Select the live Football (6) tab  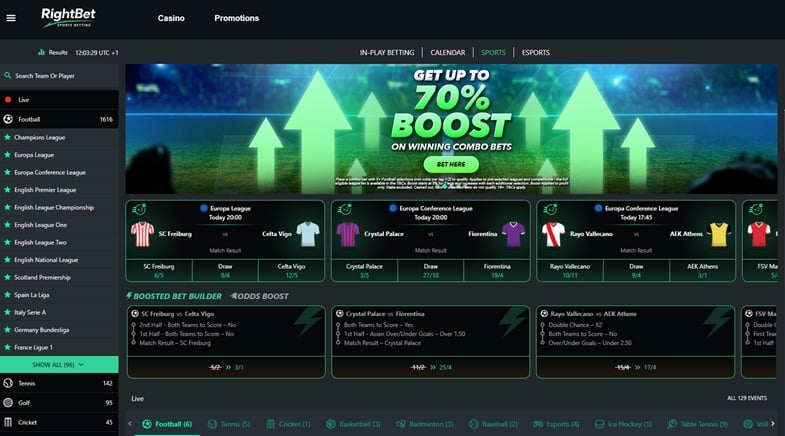tap(167, 424)
